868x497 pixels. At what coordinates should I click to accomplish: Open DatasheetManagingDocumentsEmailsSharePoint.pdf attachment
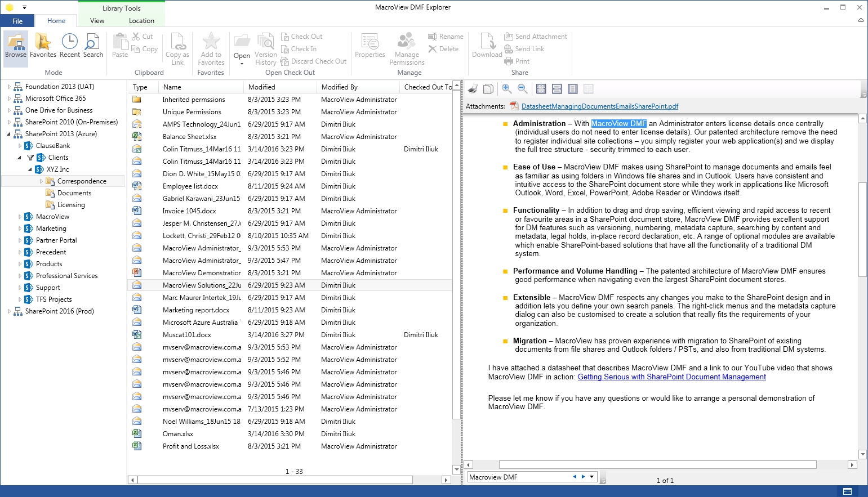[600, 106]
